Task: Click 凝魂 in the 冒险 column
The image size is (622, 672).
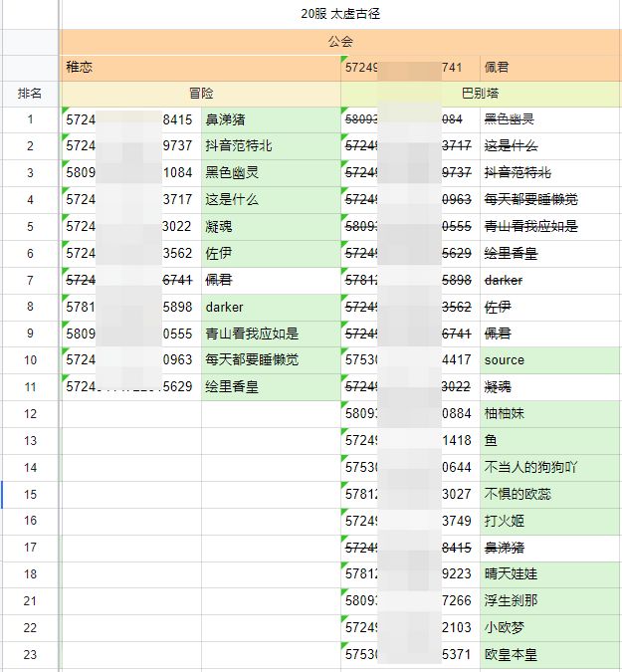Action: click(271, 227)
